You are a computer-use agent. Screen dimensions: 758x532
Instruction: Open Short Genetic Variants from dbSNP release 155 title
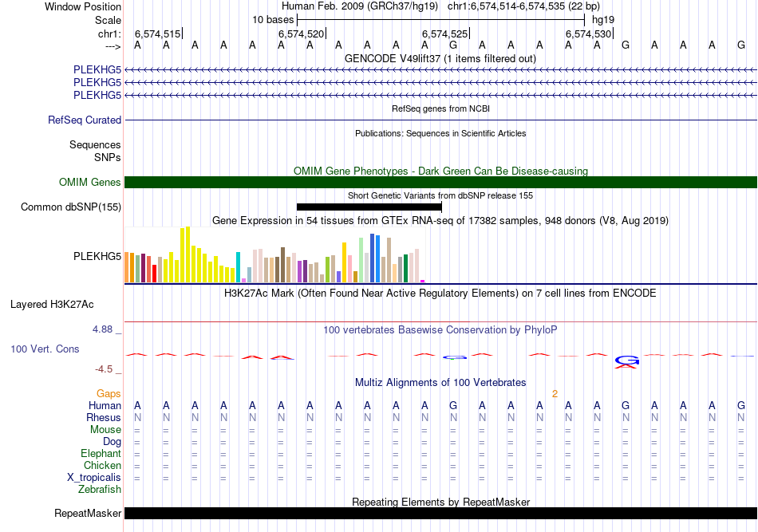[440, 195]
